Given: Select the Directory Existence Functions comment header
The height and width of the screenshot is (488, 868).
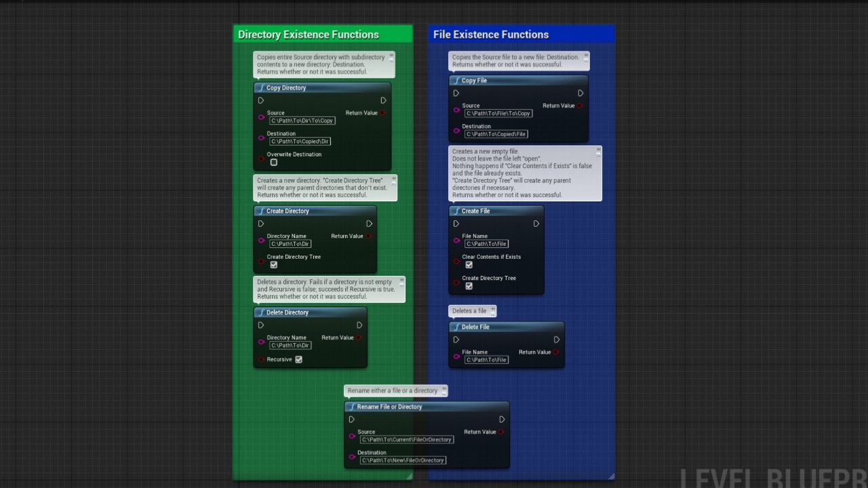Looking at the screenshot, I should point(309,35).
